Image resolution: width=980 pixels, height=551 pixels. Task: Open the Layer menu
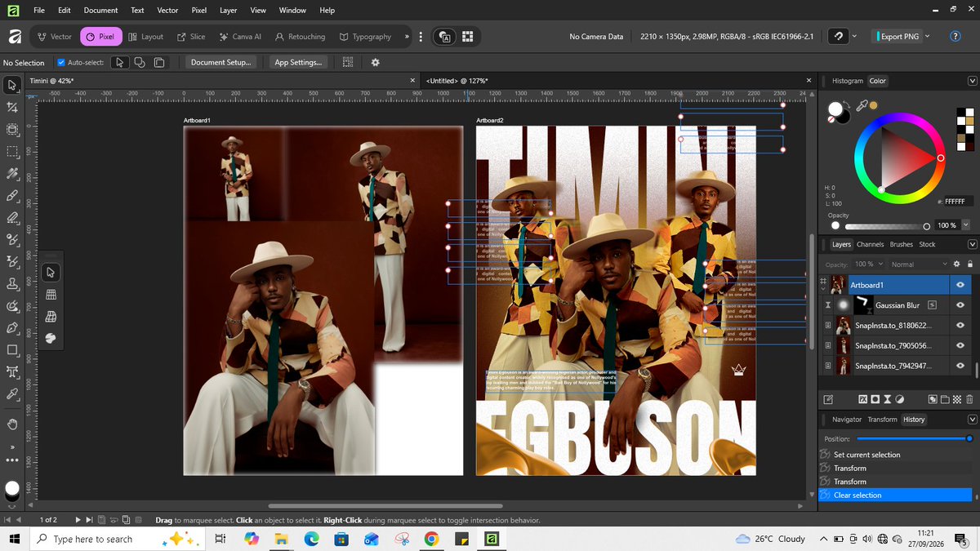point(228,11)
